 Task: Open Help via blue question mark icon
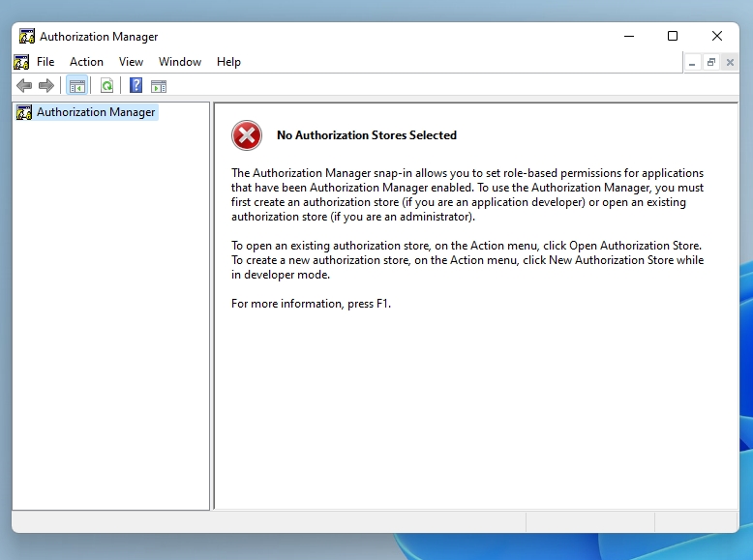pos(136,86)
